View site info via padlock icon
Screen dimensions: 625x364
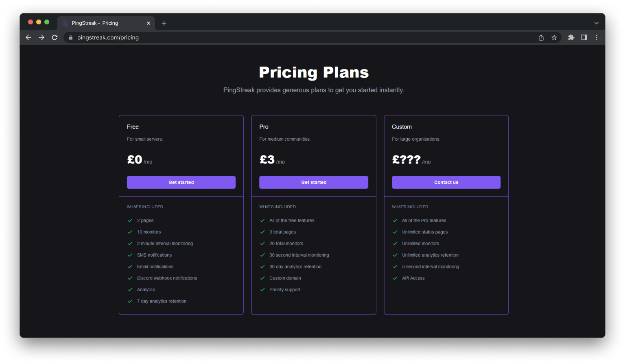pos(71,37)
